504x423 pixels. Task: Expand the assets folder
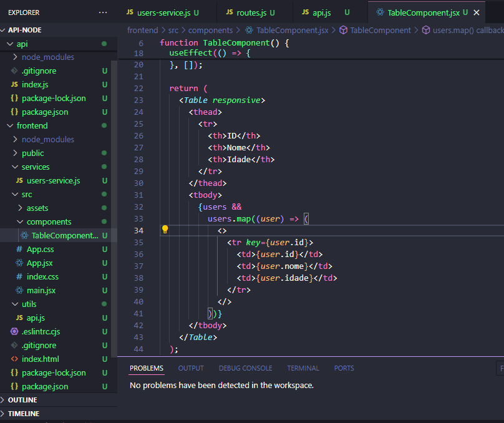tap(20, 208)
